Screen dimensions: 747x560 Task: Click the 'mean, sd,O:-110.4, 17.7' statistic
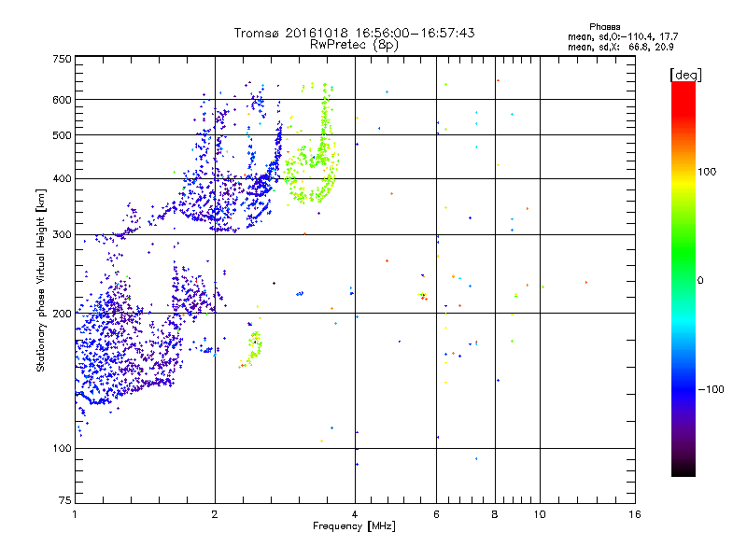623,36
